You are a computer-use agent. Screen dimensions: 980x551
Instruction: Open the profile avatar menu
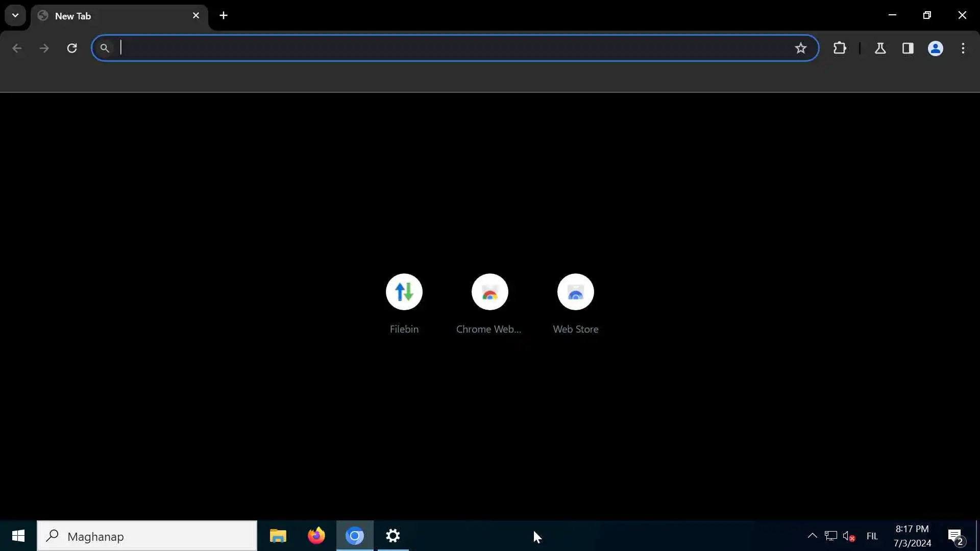coord(935,48)
